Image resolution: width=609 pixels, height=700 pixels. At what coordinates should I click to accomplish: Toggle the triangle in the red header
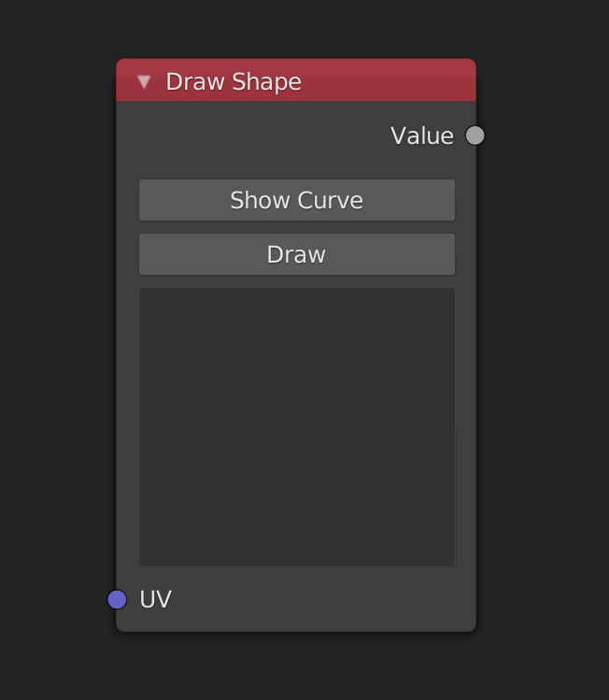click(144, 81)
